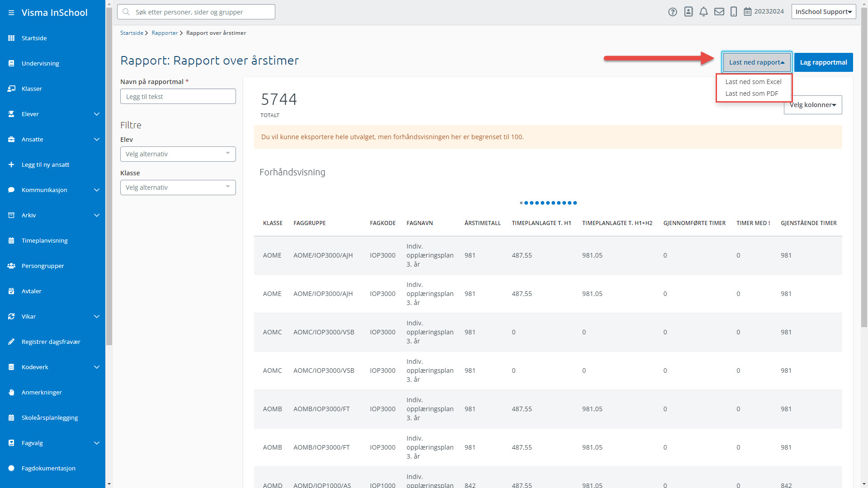The image size is (868, 488).
Task: Sort by the ÅRSTIMETALL column header
Action: (x=483, y=223)
